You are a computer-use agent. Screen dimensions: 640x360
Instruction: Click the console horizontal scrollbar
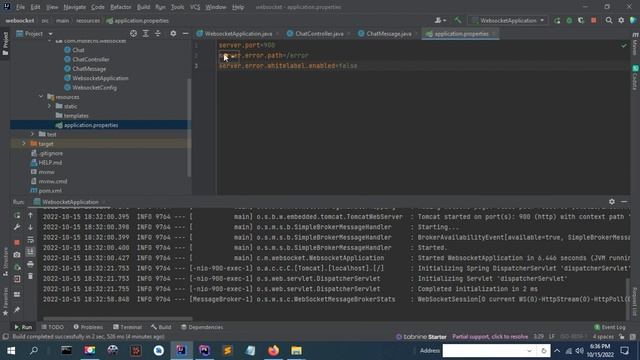tap(118, 318)
